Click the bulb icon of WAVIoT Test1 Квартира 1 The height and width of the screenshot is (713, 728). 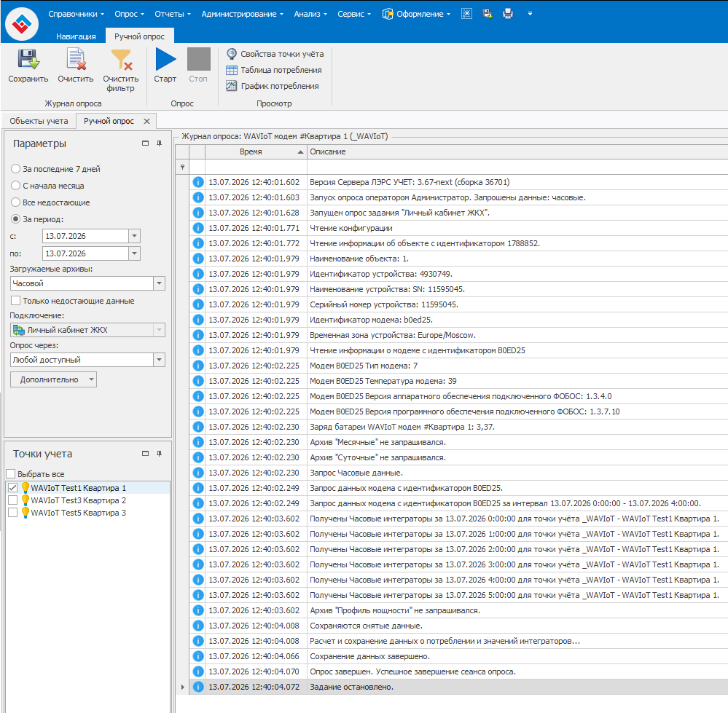point(26,488)
